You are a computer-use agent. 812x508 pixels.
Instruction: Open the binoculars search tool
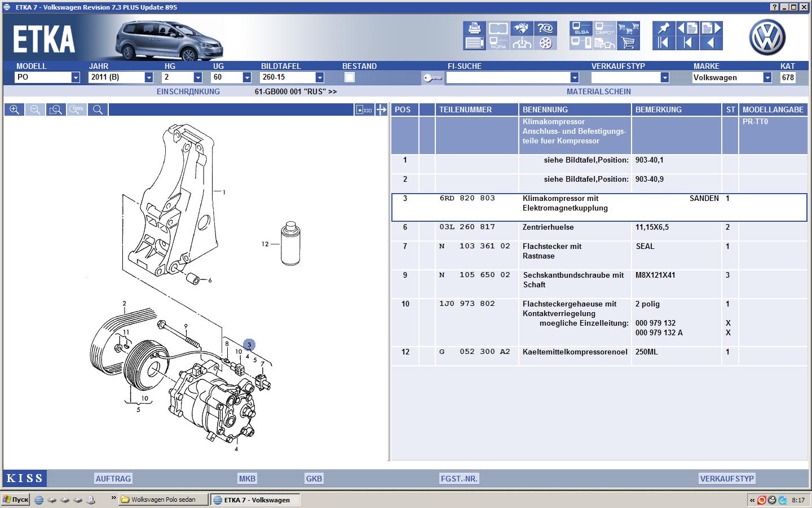coord(522,28)
